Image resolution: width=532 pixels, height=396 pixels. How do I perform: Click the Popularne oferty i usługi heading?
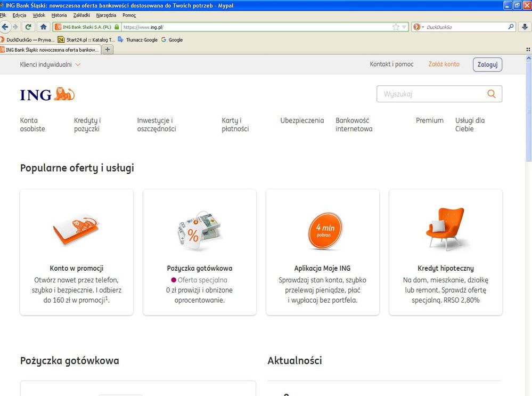(77, 168)
